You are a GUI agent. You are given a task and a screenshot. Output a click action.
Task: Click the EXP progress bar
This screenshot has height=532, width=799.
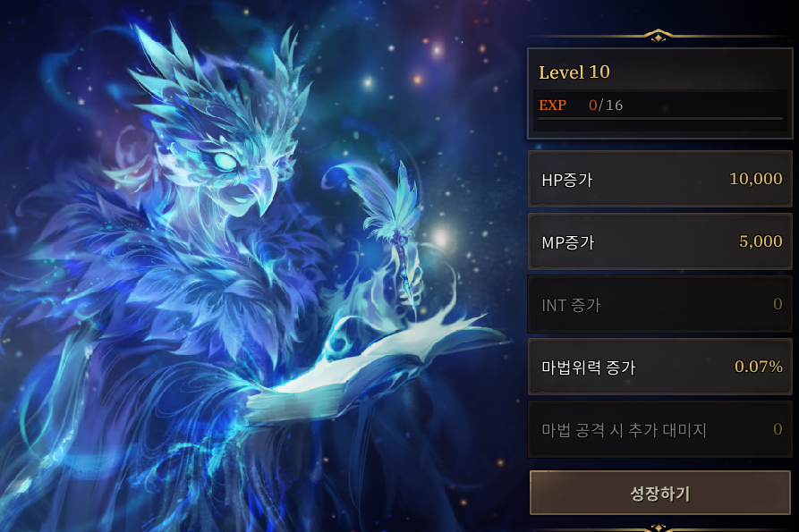click(660, 119)
